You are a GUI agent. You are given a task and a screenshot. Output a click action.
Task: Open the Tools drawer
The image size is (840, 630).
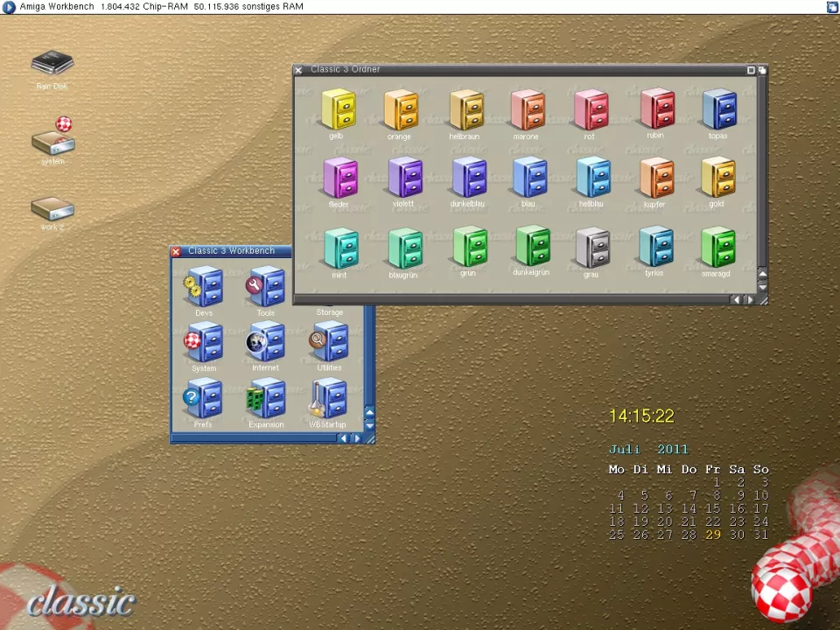265,287
